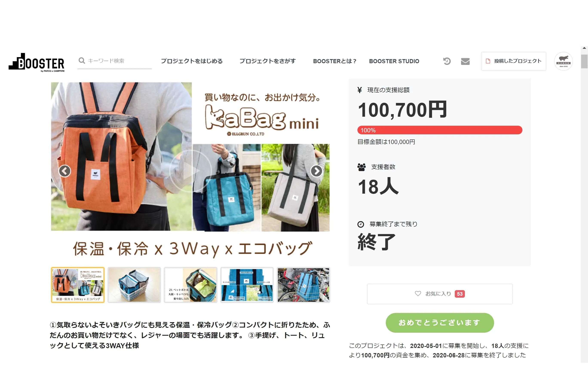Click the 投稿したプロジェクト button
This screenshot has height=392, width=588.
(513, 61)
